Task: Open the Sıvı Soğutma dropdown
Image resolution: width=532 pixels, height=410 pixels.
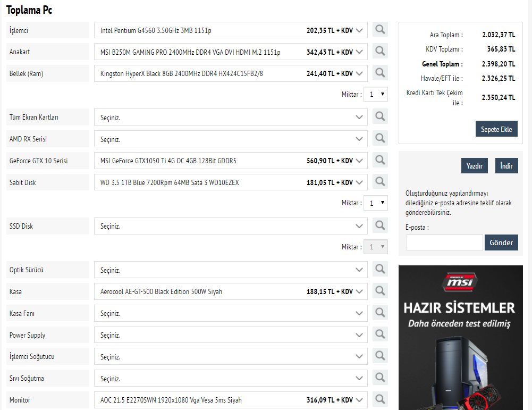Action: coord(231,379)
